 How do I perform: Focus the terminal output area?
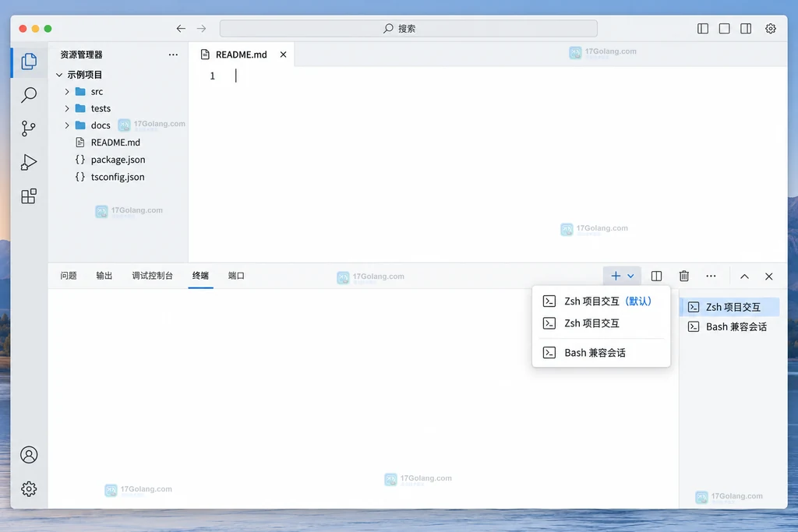coord(363,398)
